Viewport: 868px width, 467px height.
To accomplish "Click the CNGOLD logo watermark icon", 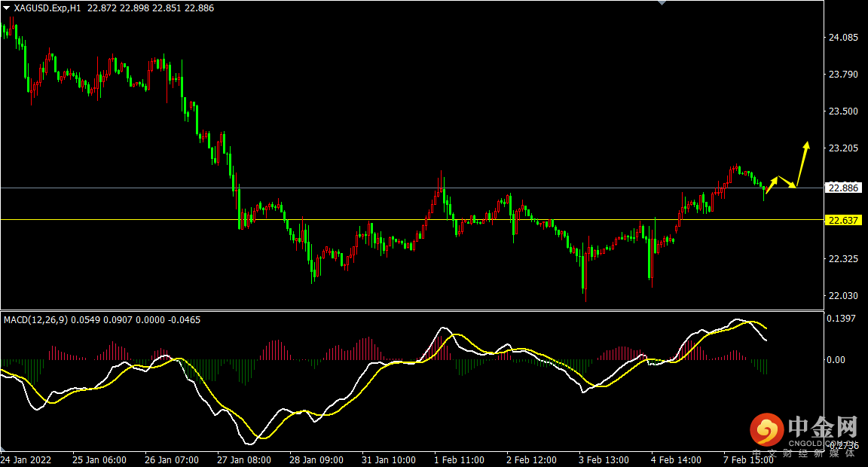I will point(767,430).
